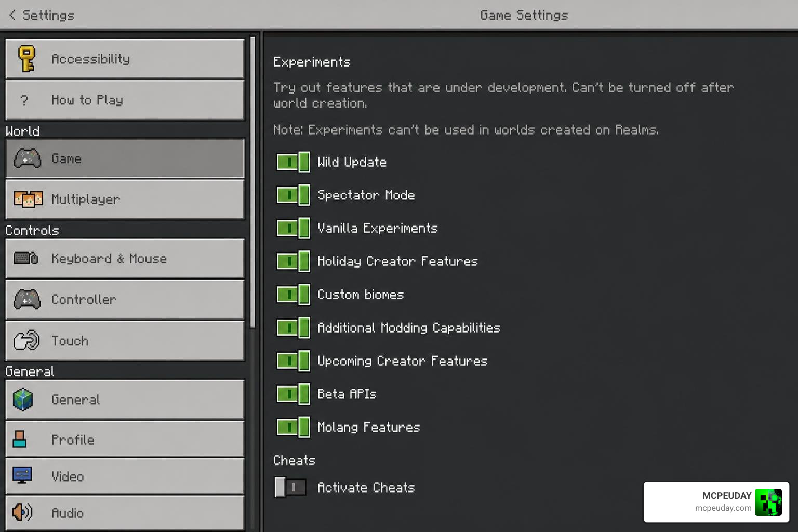
Task: Click the Spectator Mode label
Action: 366,195
